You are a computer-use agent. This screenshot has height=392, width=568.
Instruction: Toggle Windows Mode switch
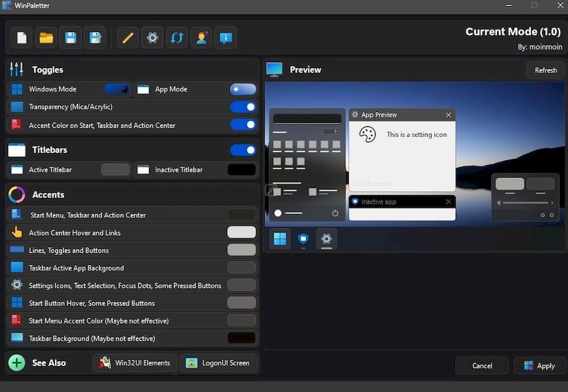115,89
